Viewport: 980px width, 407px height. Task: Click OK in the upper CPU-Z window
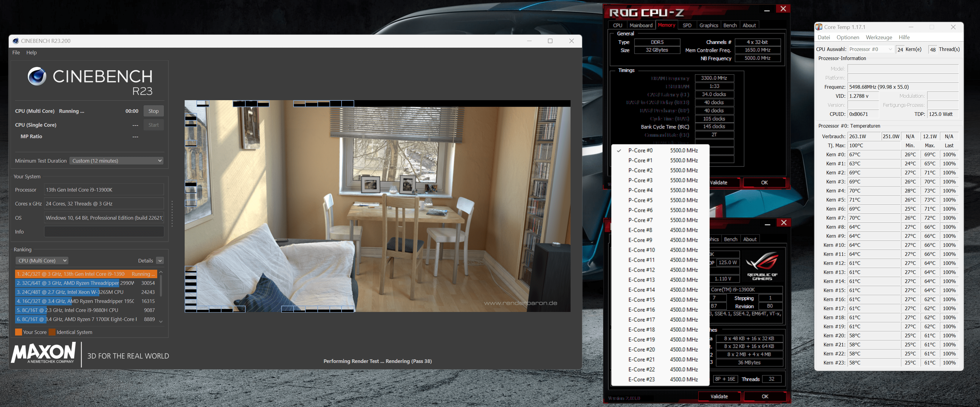click(764, 182)
